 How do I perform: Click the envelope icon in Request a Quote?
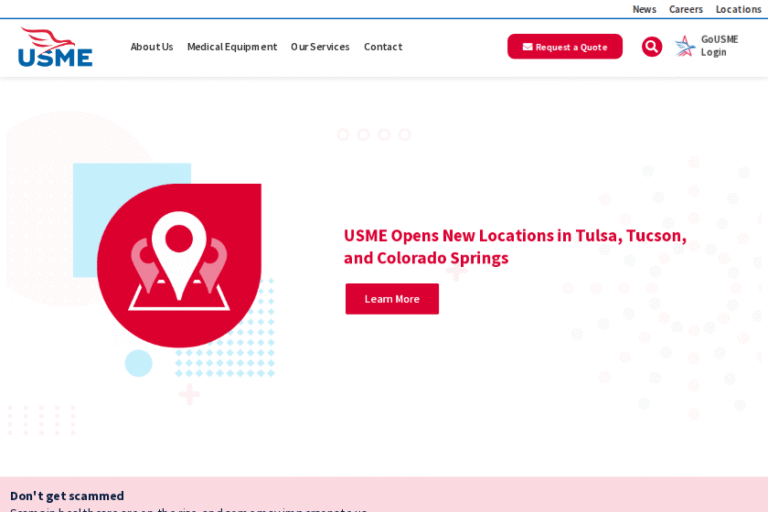[527, 47]
